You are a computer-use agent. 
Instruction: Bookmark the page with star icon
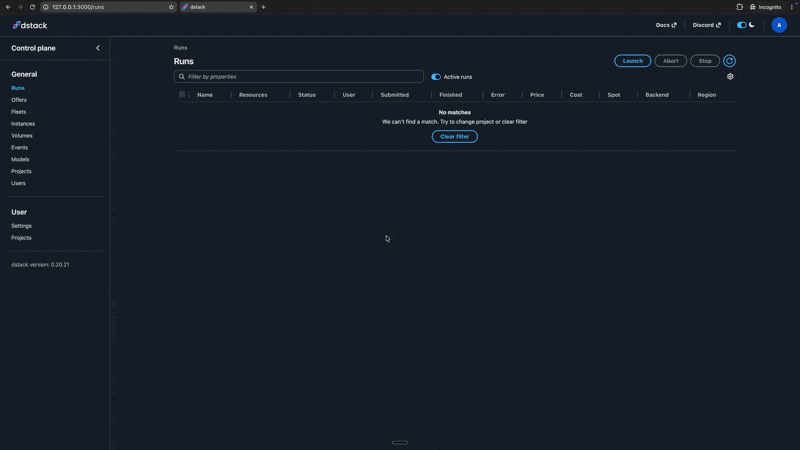tap(171, 7)
